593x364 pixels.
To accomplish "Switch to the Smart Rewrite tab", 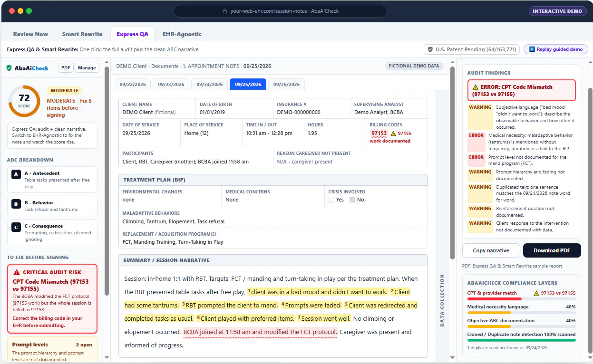I will coord(82,34).
